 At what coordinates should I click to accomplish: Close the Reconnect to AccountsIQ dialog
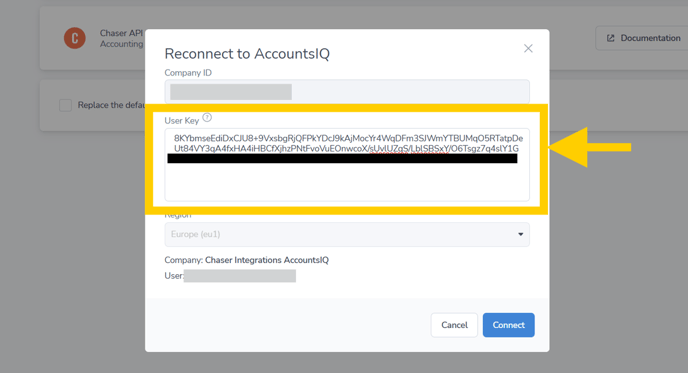528,48
